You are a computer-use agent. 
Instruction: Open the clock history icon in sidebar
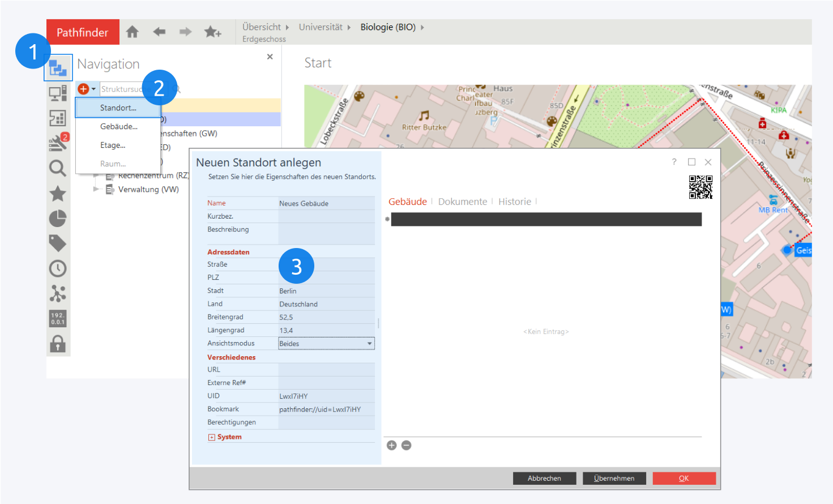point(58,268)
